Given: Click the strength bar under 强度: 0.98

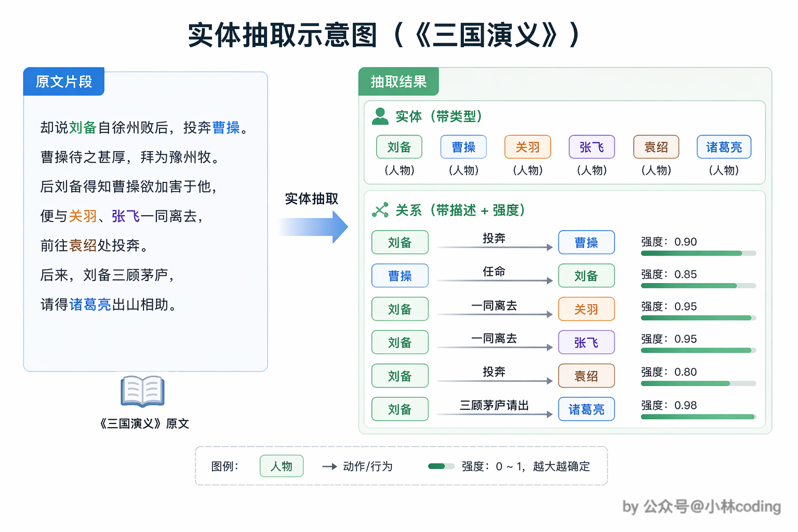Looking at the screenshot, I should [x=699, y=417].
